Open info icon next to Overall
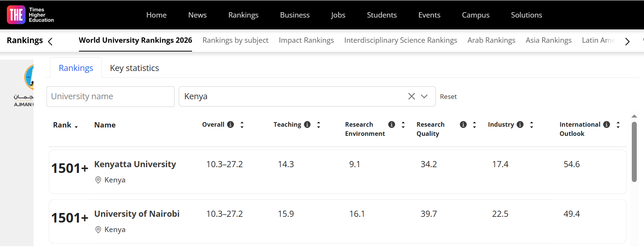This screenshot has height=250, width=644. (x=231, y=124)
